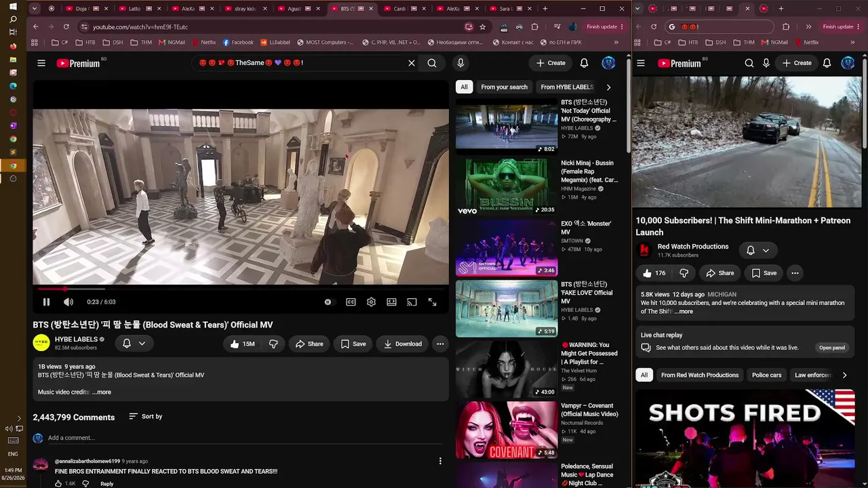Open player settings gear on BTS video
868x488 pixels.
(371, 302)
